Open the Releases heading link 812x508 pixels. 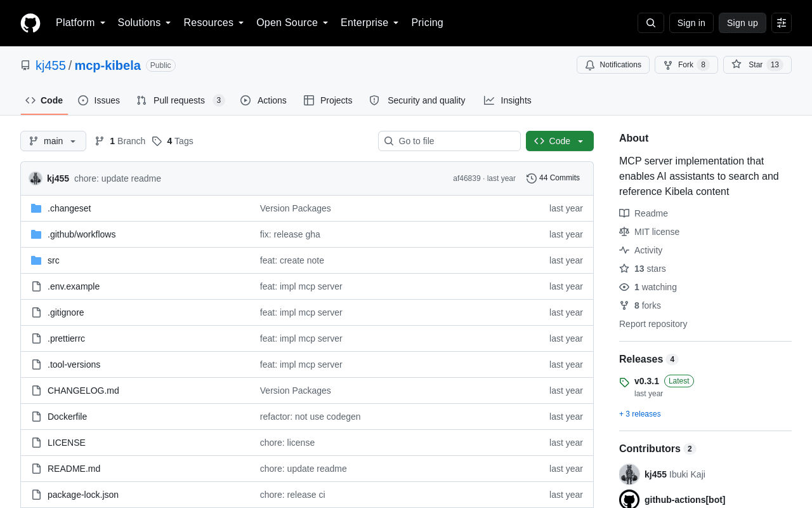649,359
